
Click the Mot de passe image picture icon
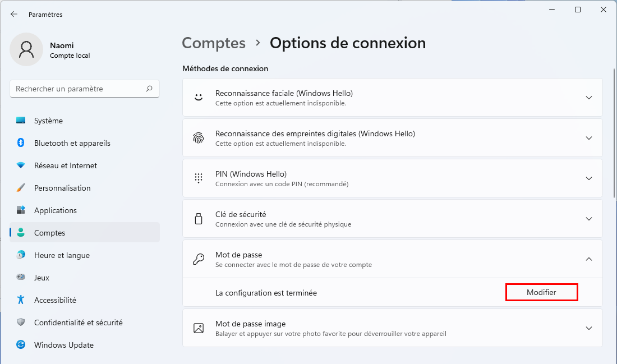(x=199, y=328)
